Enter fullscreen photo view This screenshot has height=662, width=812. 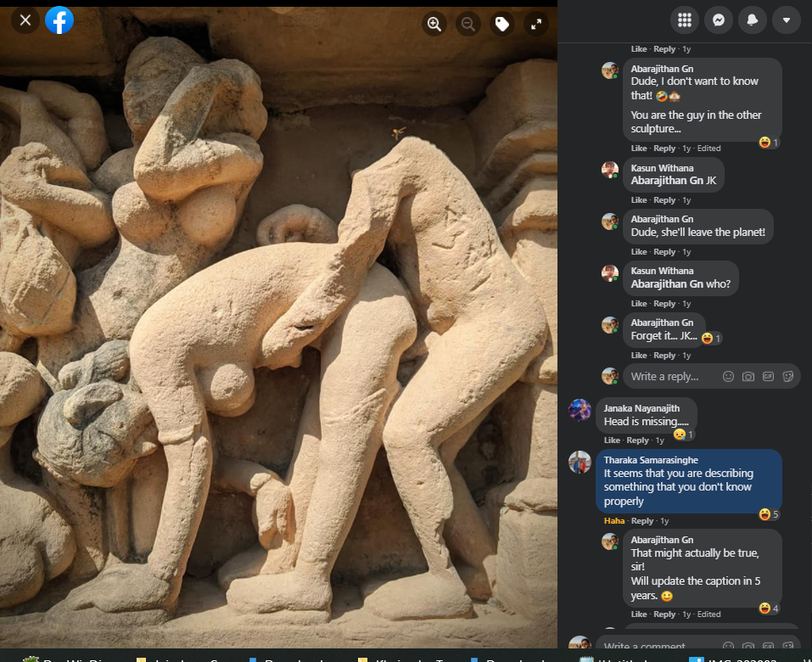click(536, 24)
